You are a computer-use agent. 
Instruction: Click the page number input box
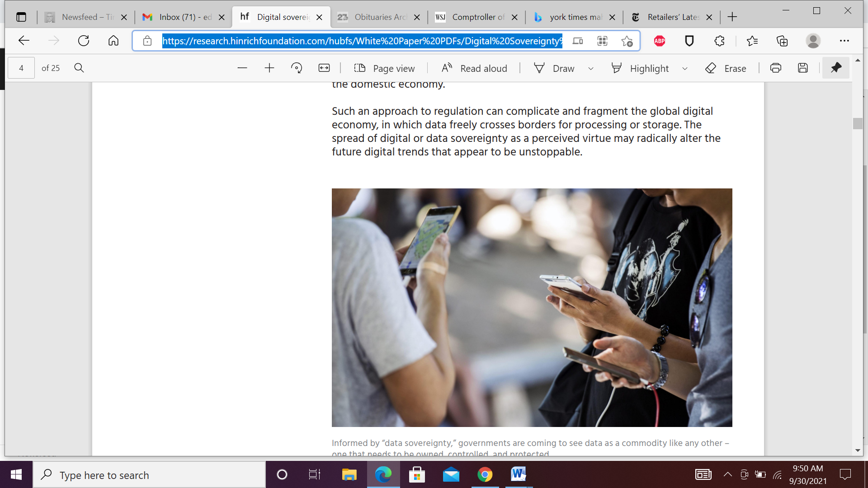point(21,68)
